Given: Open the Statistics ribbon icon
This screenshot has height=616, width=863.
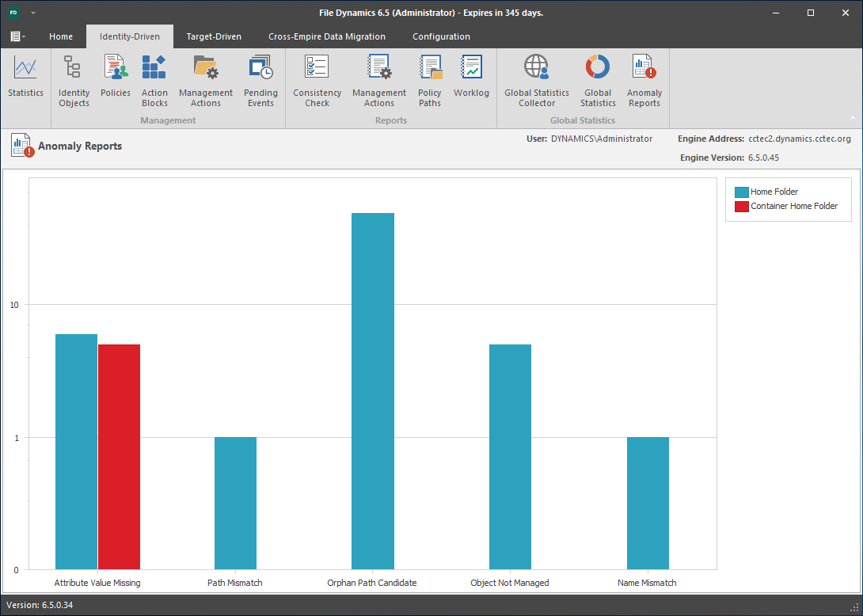Looking at the screenshot, I should coord(25,78).
